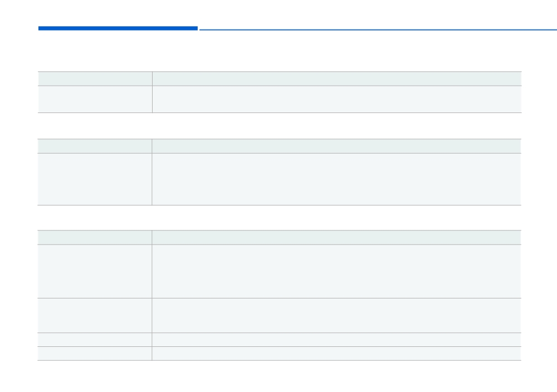
Task: Select third table's wide header cell
Action: pyautogui.click(x=336, y=237)
